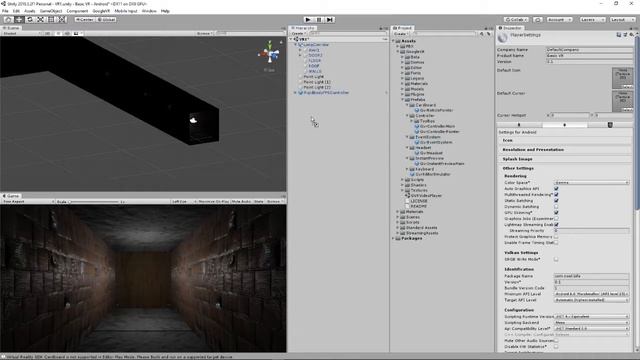Image resolution: width=640 pixels, height=360 pixels.
Task: Disable Static Batching checkbox
Action: [x=556, y=201]
